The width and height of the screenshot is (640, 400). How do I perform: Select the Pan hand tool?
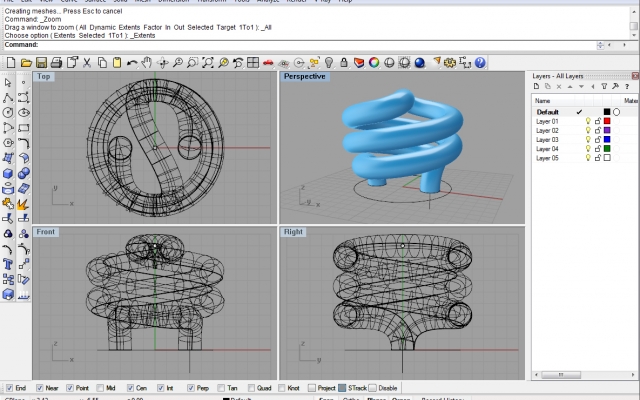point(147,63)
